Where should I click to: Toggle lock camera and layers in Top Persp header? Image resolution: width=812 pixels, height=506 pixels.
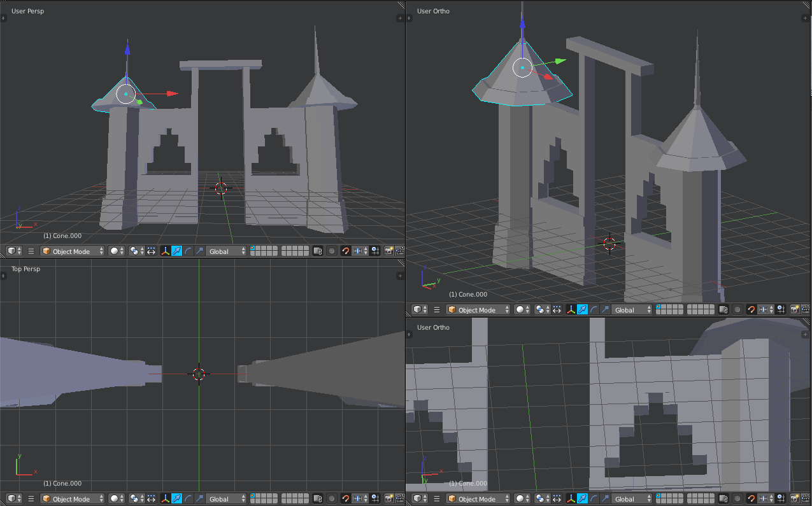click(x=318, y=498)
